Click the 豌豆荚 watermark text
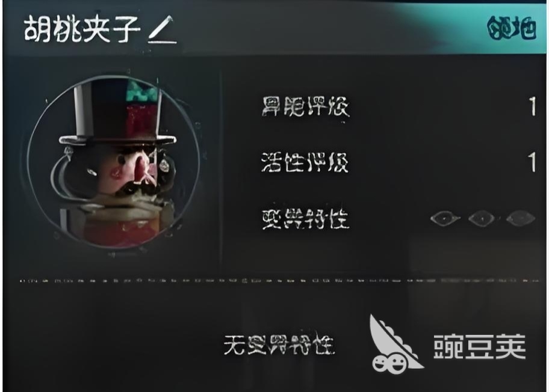This screenshot has width=549, height=392. pos(480,346)
